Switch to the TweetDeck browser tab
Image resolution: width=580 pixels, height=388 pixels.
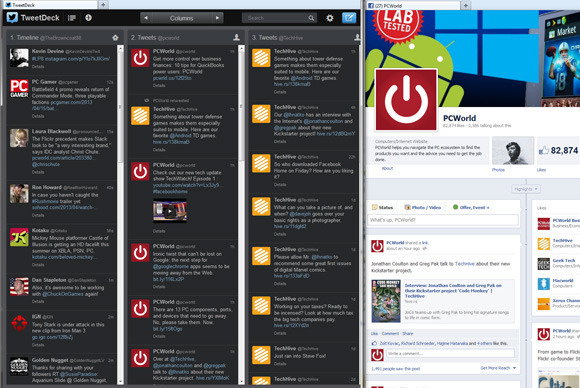pyautogui.click(x=50, y=5)
